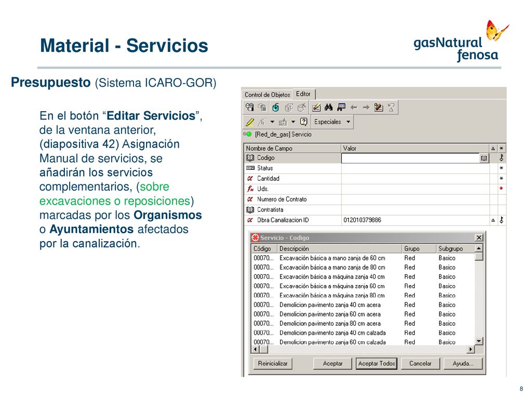Image resolution: width=532 pixels, height=399 pixels.
Task: Click the green status light beside [Red_de_gas] Servicio
Action: click(x=249, y=135)
